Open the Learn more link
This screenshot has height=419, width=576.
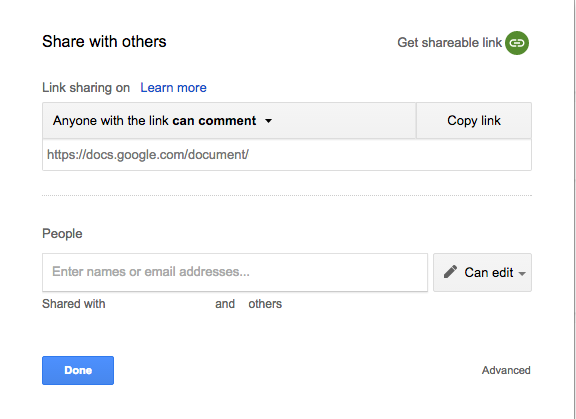(173, 88)
